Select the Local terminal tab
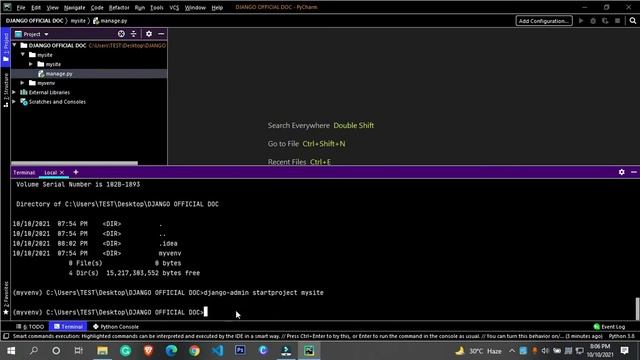The width and height of the screenshot is (640, 360). 51,173
